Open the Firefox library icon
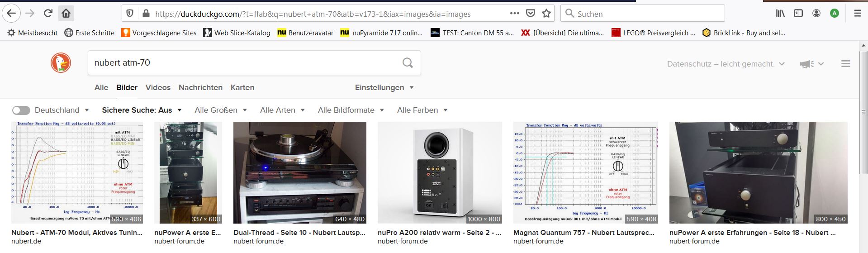 780,14
